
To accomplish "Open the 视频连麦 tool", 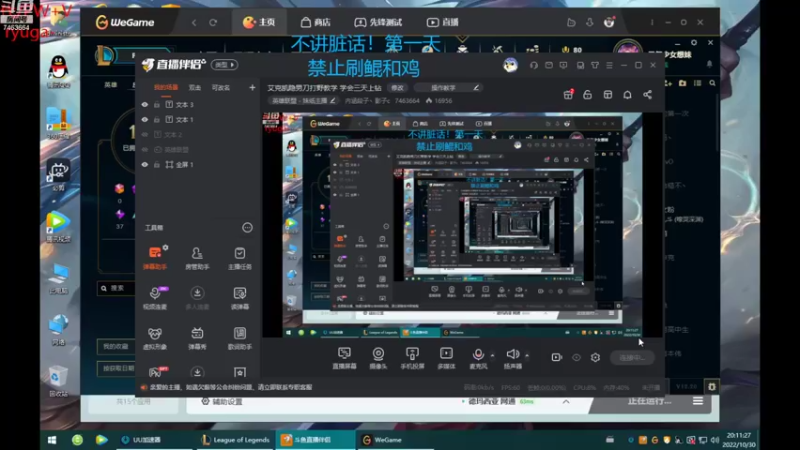I will click(x=155, y=297).
